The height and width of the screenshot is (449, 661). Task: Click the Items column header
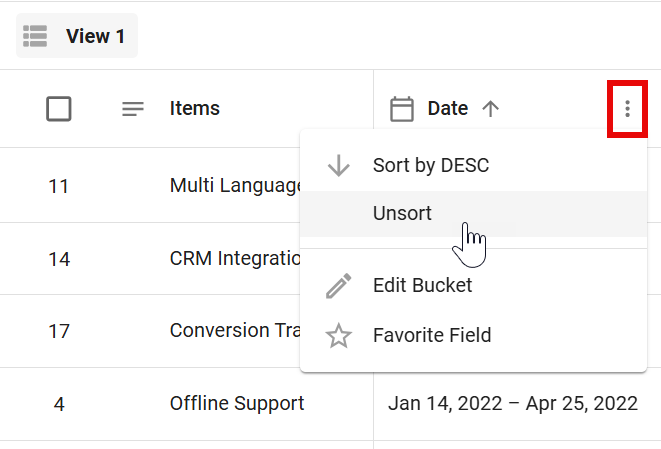pos(194,108)
